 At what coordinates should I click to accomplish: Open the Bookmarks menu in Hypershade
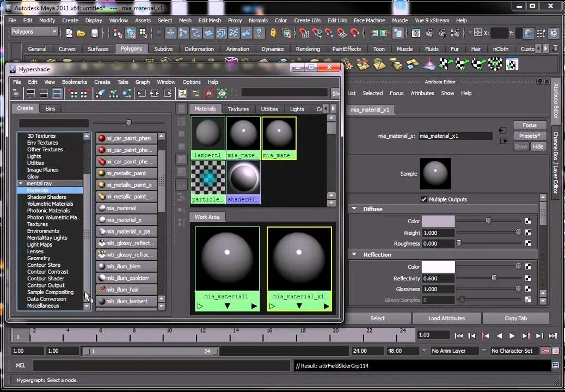[x=75, y=82]
